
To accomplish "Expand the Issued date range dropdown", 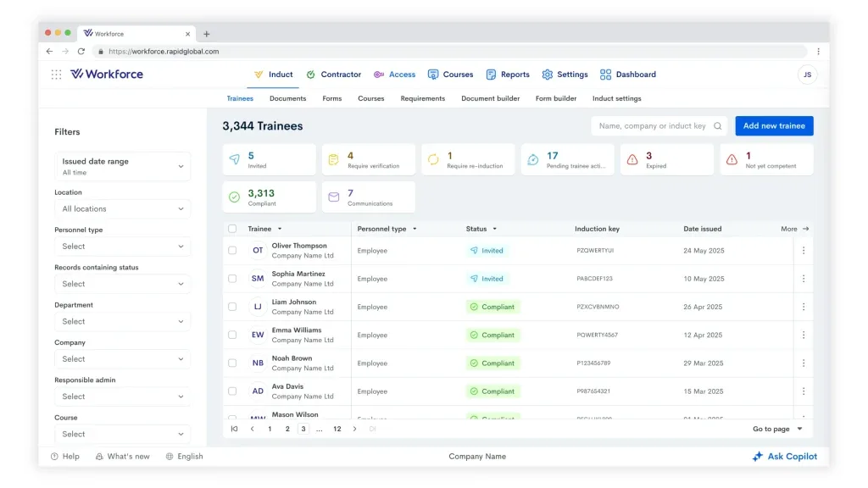I will [122, 167].
